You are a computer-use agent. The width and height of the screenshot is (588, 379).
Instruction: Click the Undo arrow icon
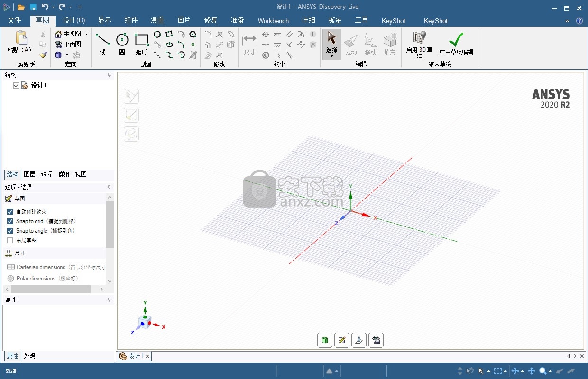click(x=45, y=7)
